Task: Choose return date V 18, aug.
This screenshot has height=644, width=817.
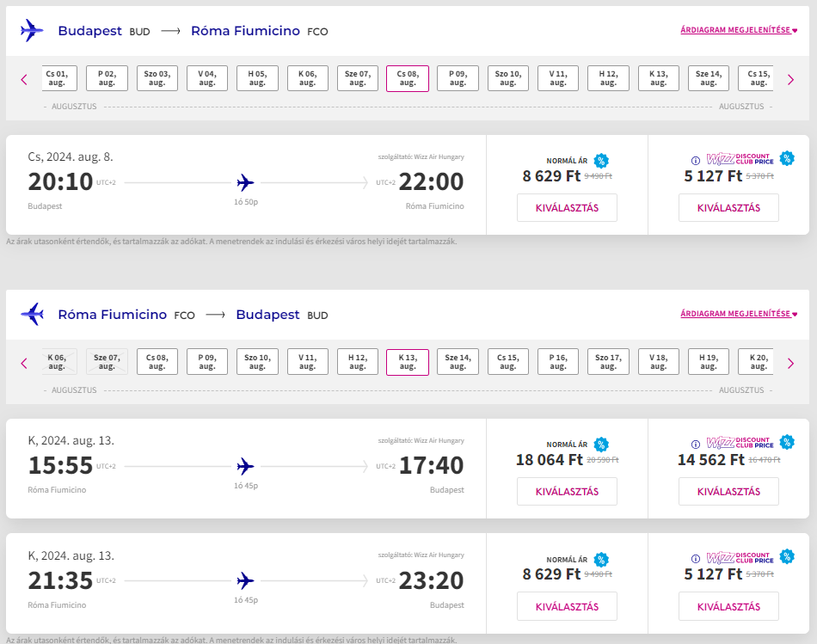Action: point(659,362)
